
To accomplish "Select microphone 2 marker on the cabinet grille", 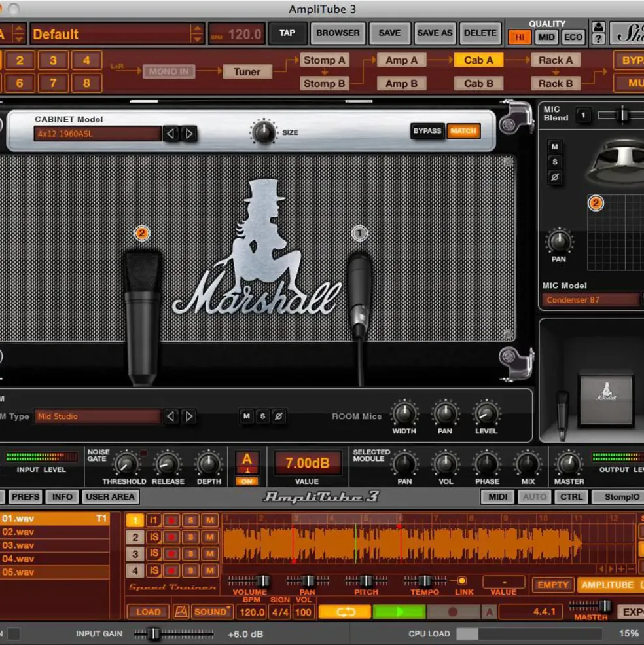I will [x=142, y=233].
